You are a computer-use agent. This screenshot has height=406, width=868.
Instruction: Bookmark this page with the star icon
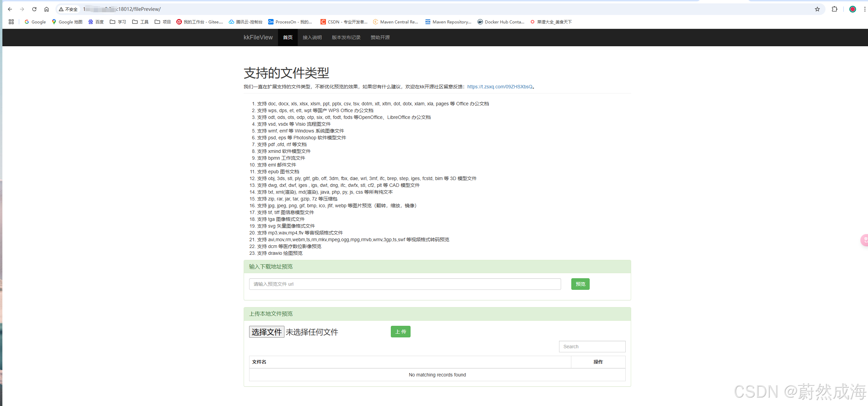[x=818, y=9]
